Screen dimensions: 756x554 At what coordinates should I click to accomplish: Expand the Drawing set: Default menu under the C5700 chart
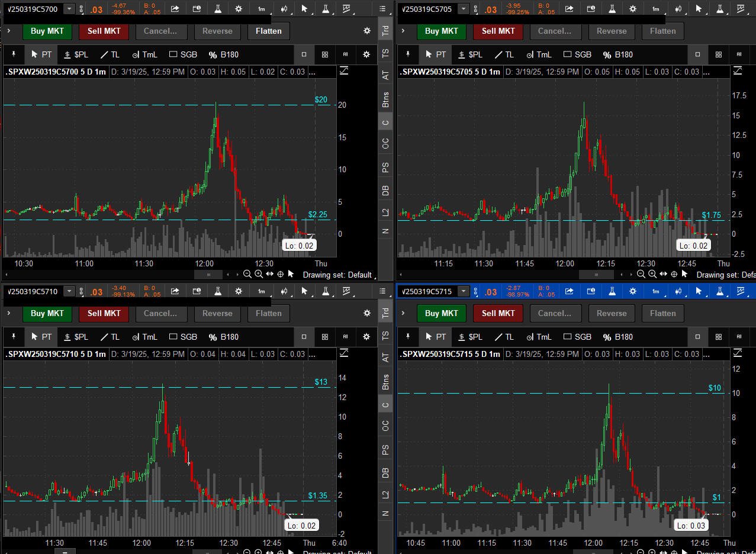point(337,275)
